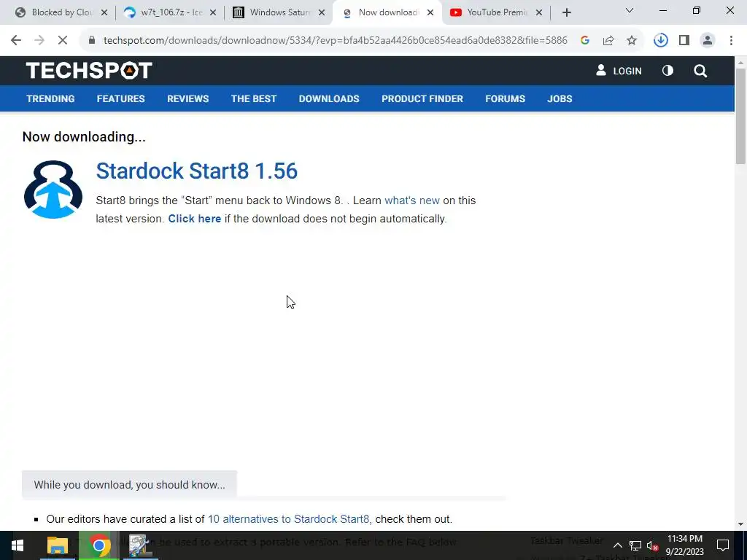
Task: Click here to start download manually
Action: [x=194, y=219]
